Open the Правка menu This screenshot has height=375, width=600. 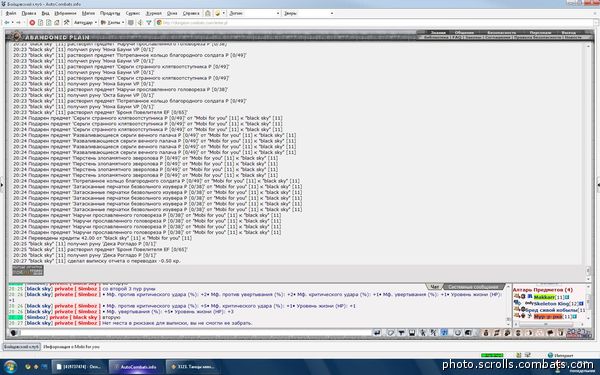click(x=29, y=13)
